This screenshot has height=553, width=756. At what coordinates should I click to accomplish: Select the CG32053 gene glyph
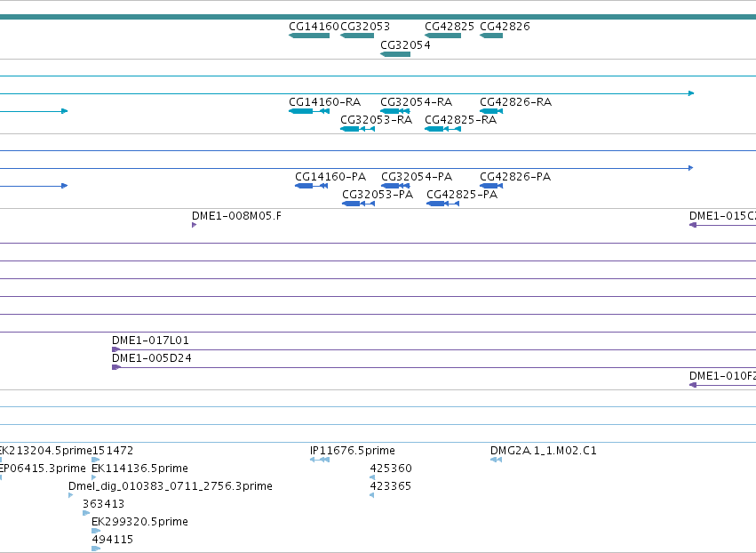click(357, 36)
